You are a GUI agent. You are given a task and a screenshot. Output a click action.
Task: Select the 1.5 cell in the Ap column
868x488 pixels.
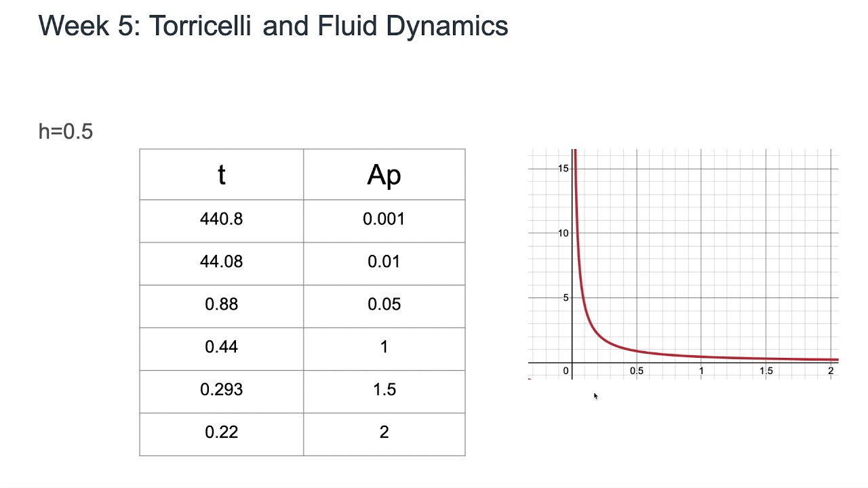(x=384, y=390)
